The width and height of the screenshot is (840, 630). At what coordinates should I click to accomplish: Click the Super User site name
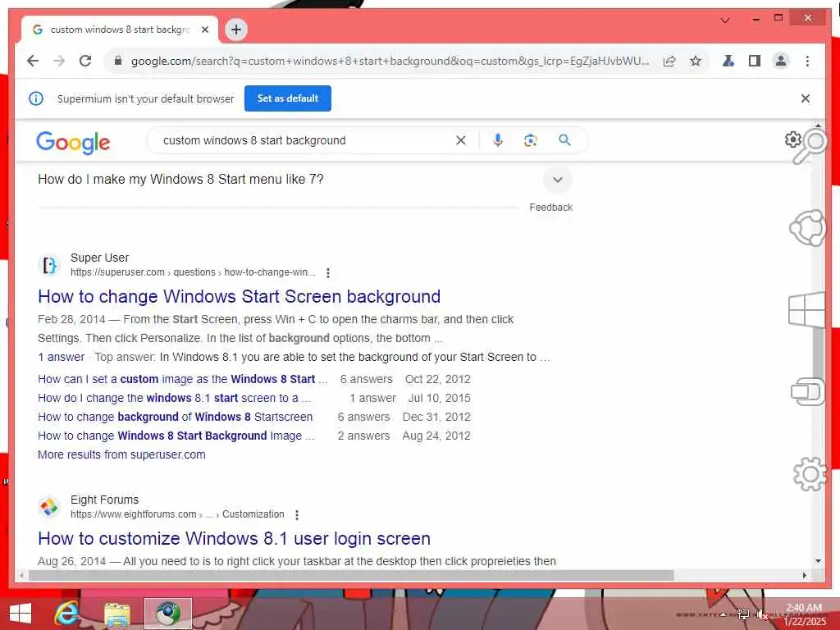[99, 258]
